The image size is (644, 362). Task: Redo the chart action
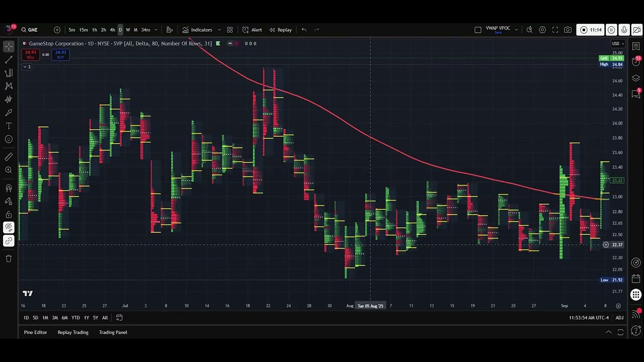tap(316, 30)
